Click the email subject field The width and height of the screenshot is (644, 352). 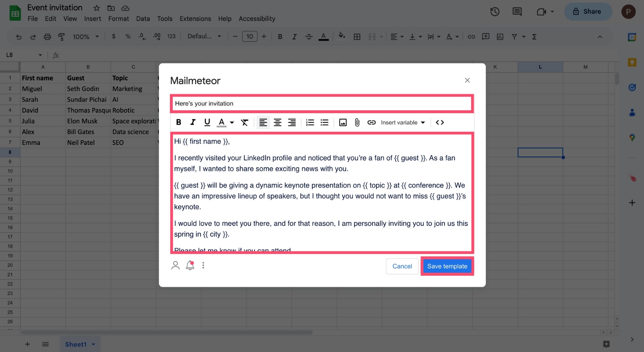(x=322, y=103)
